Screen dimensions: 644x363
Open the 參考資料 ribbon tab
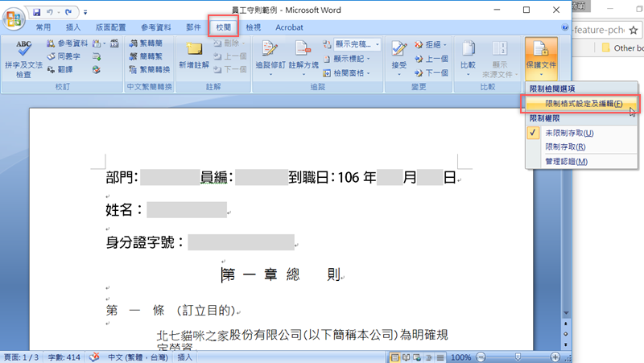tap(155, 27)
